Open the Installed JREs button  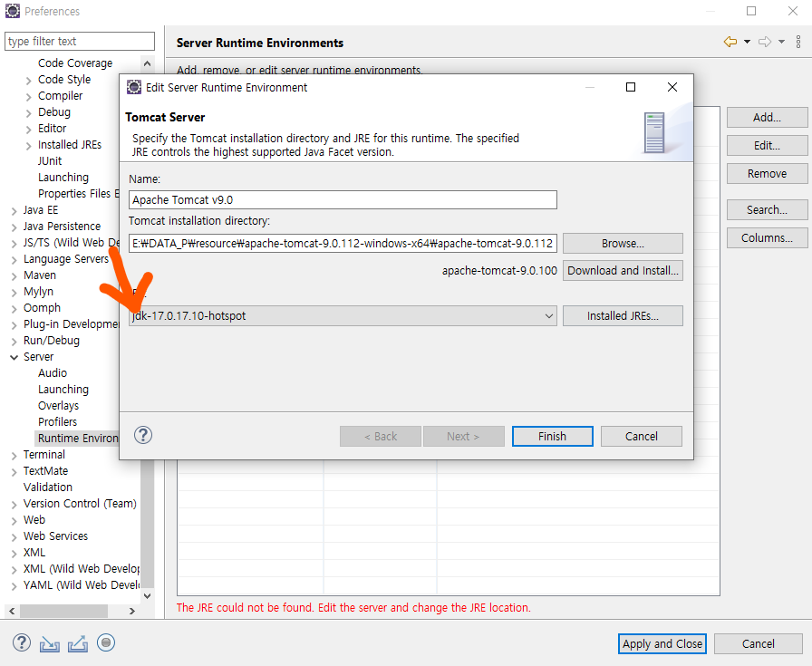[x=623, y=316]
